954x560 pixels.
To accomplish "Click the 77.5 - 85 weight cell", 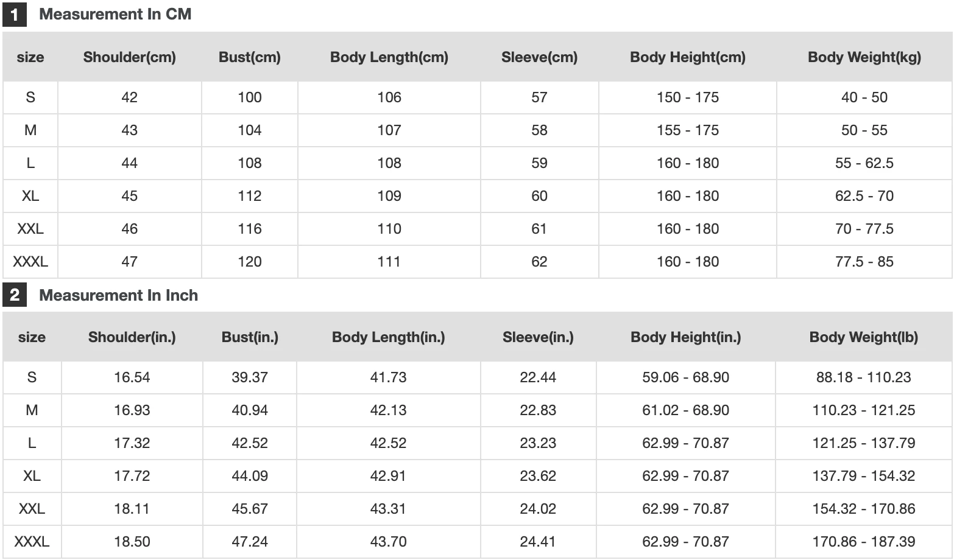I will click(x=864, y=262).
